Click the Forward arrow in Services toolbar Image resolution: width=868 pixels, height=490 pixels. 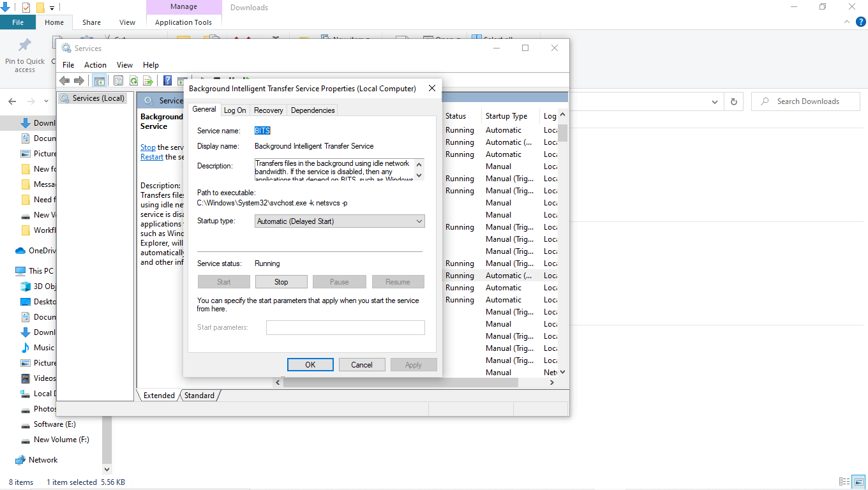pos(79,80)
